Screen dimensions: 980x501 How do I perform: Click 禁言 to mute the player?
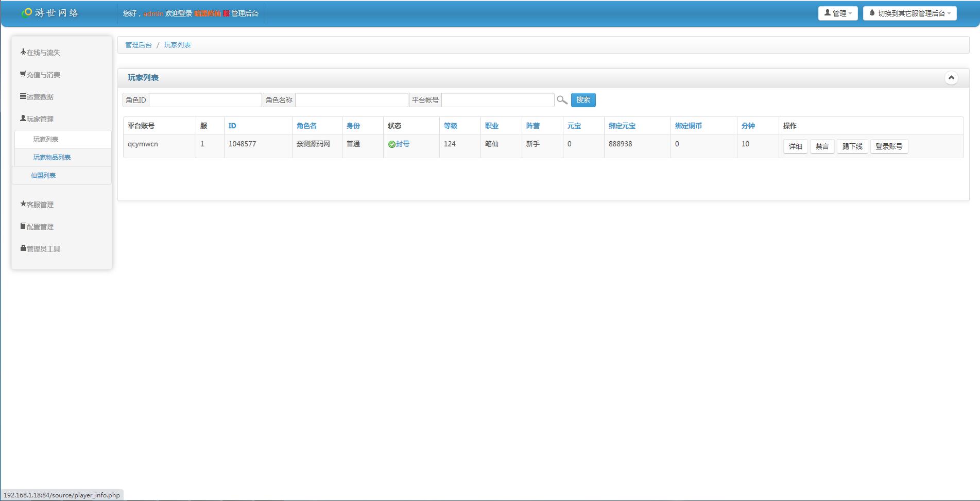[x=822, y=146]
